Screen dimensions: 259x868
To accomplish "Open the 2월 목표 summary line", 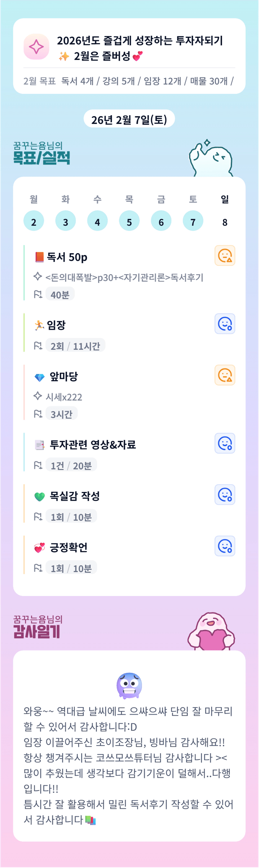I will click(129, 81).
